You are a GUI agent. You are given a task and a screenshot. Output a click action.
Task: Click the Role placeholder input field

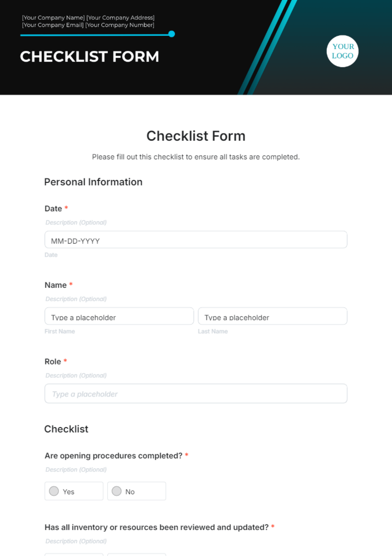pyautogui.click(x=196, y=394)
